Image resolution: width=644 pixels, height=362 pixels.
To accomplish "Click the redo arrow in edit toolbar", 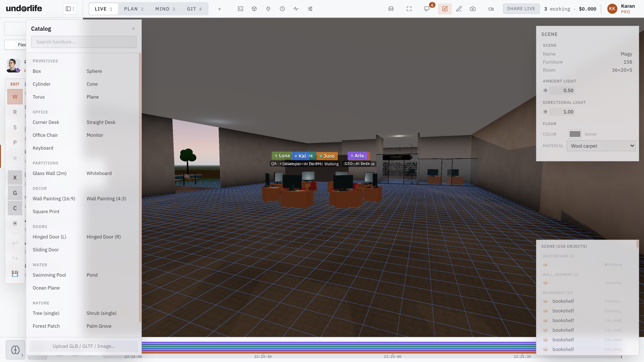I will click(15, 258).
